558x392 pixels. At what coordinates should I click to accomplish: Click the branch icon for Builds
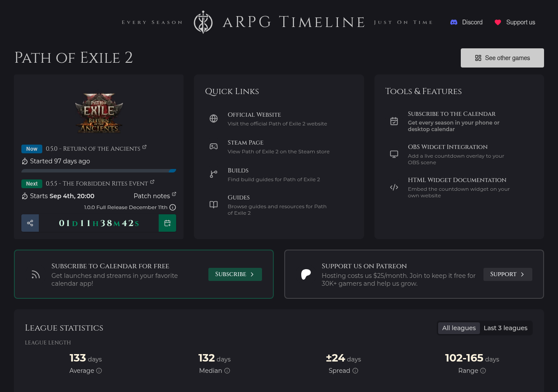tap(214, 174)
